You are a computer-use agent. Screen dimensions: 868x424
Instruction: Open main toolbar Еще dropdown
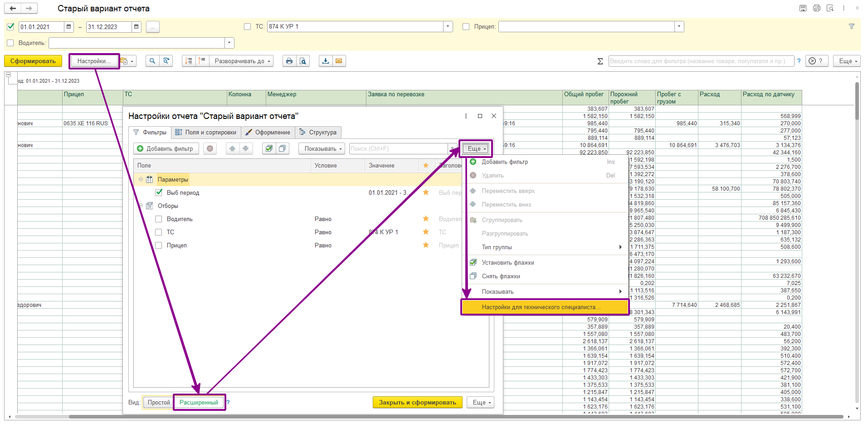pyautogui.click(x=847, y=61)
